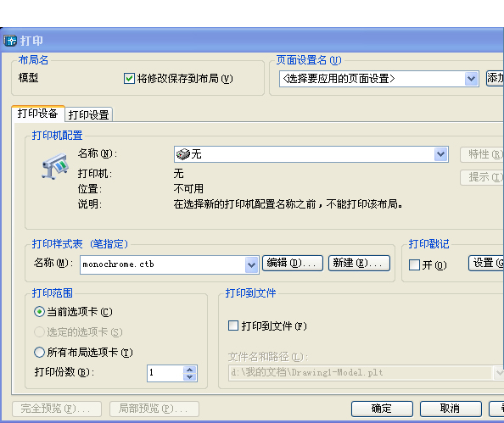Screen dimensions: 504x423
Task: Increase 打印份数 with the up arrow
Action: click(190, 370)
